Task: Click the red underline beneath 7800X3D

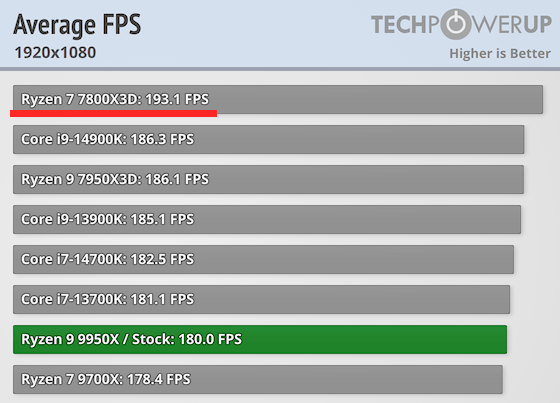Action: point(114,113)
